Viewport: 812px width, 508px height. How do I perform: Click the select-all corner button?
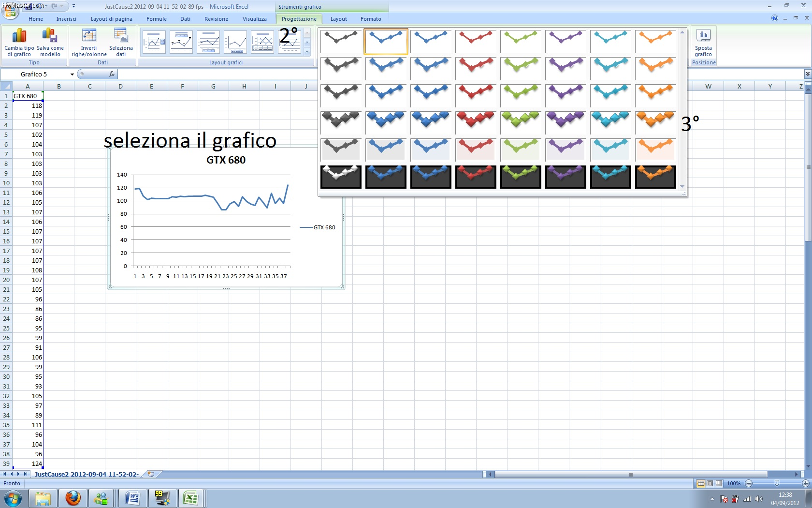click(6, 87)
